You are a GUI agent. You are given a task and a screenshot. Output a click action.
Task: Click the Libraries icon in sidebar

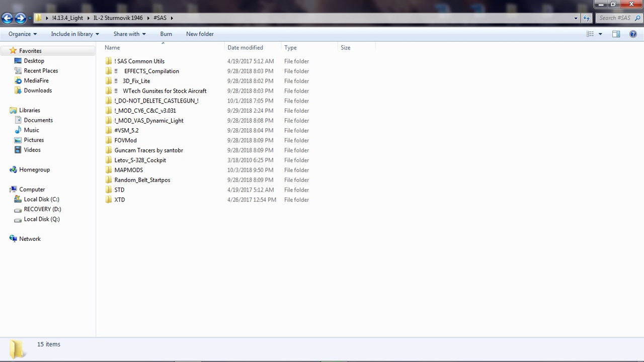coord(13,110)
